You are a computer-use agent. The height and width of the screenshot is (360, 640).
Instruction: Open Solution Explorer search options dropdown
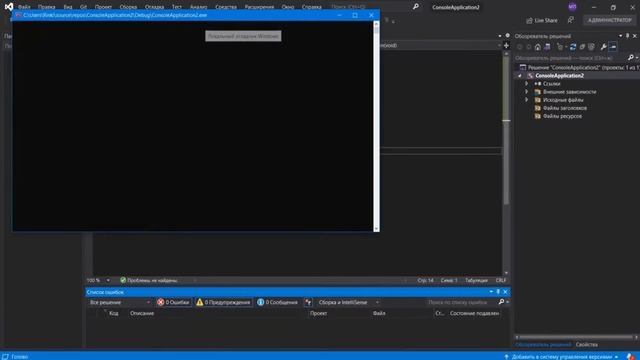[x=637, y=58]
